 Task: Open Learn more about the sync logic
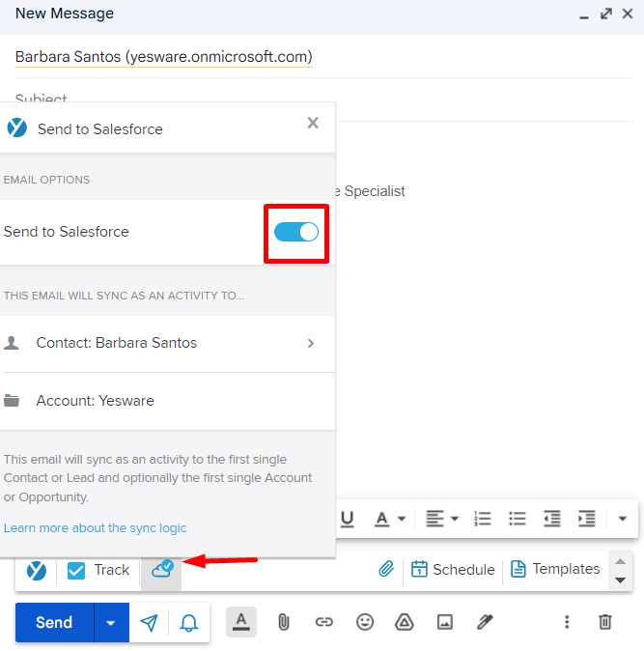point(95,528)
